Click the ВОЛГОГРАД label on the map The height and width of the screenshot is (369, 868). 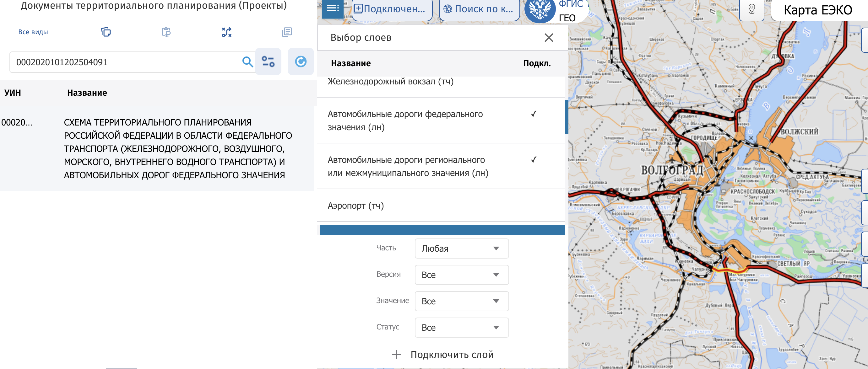672,170
